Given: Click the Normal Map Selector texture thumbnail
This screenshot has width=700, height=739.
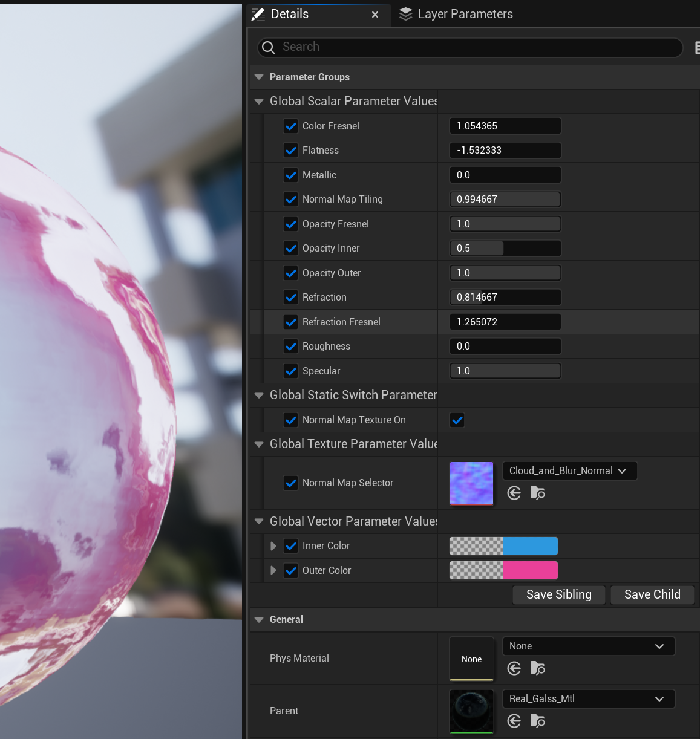Looking at the screenshot, I should point(471,483).
